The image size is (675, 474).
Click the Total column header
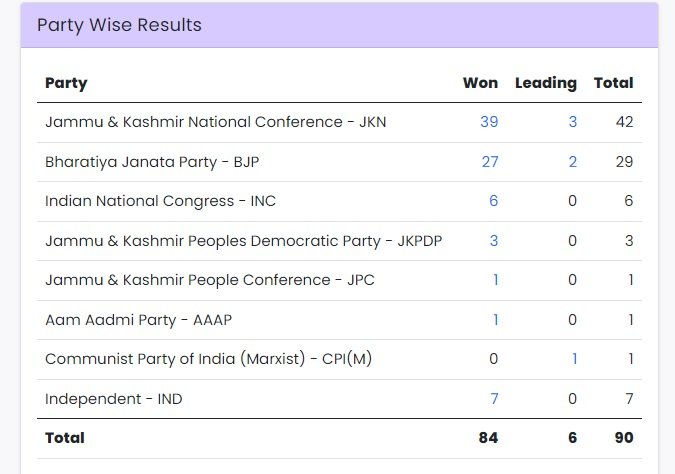tap(613, 83)
